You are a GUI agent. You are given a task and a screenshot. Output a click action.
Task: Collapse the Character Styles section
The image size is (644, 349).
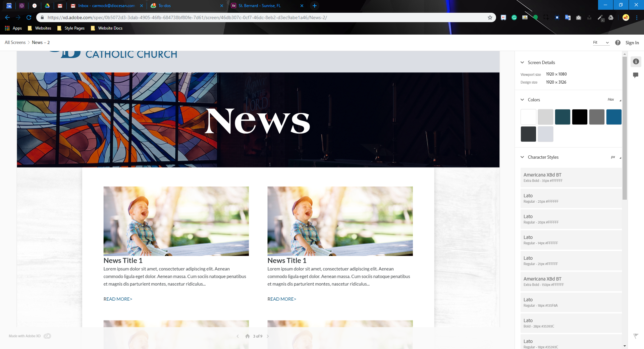click(x=522, y=157)
